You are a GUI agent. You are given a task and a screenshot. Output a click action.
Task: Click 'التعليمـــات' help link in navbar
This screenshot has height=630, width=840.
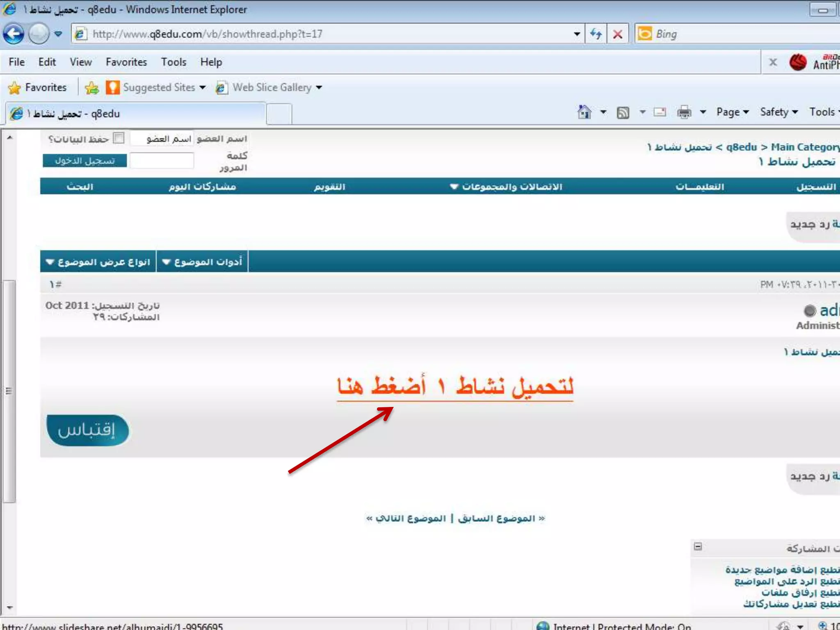(x=700, y=187)
